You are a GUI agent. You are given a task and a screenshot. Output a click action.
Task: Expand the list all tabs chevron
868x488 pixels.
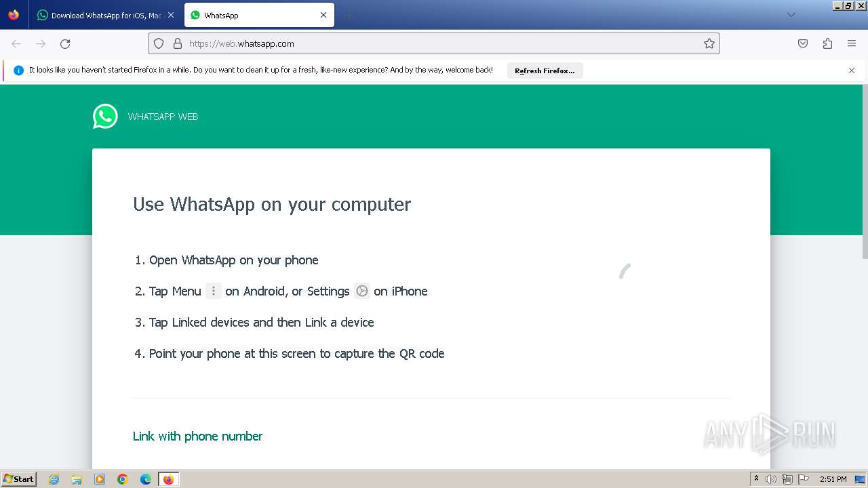coord(791,15)
